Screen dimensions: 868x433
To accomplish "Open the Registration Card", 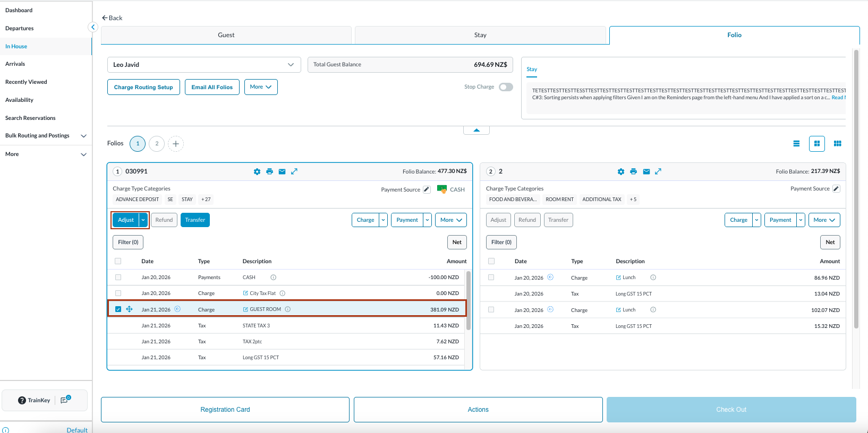I will [x=225, y=410].
